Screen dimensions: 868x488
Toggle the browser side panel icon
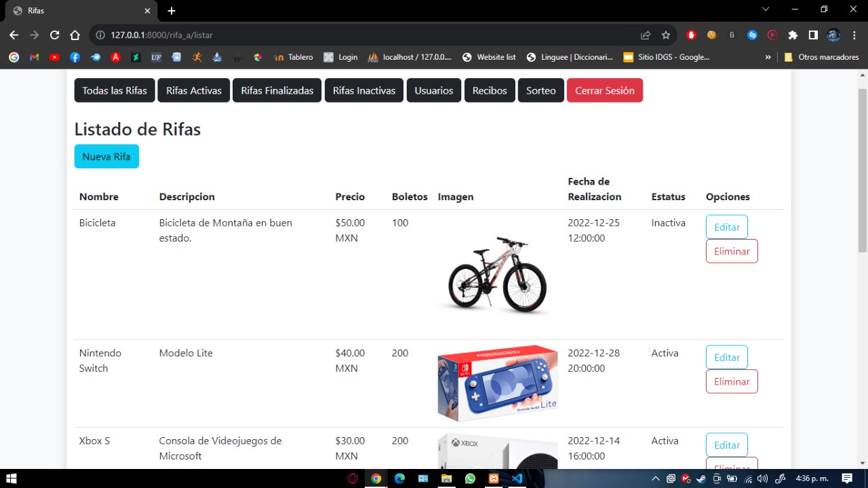(x=813, y=35)
